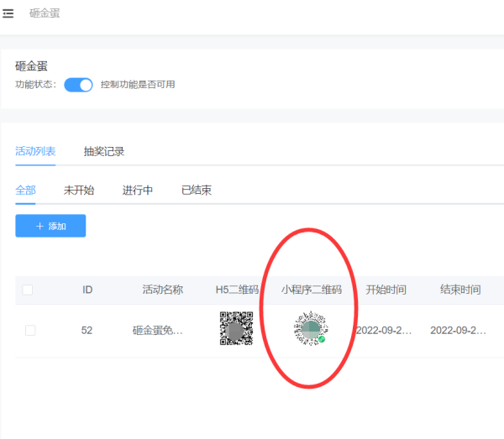Screen dimensions: 504x439
Task: Click the 小程序二维码 column header
Action: point(312,290)
